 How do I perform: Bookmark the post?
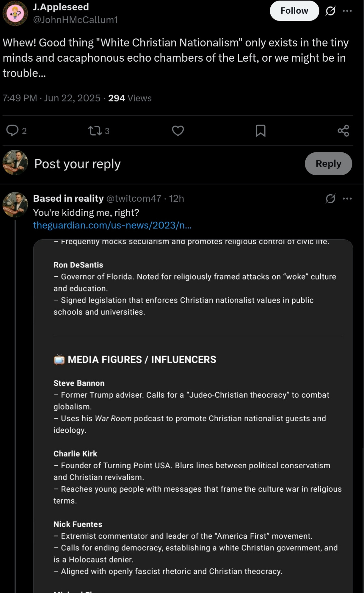261,130
